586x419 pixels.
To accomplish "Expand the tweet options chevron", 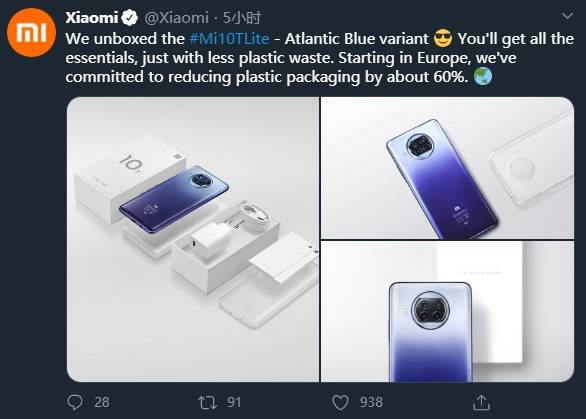I will coord(567,16).
